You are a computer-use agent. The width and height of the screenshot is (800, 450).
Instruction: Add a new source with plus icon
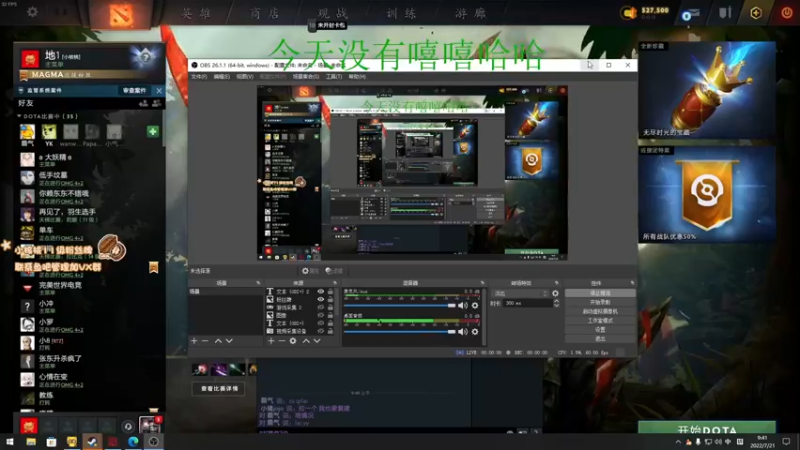point(271,341)
